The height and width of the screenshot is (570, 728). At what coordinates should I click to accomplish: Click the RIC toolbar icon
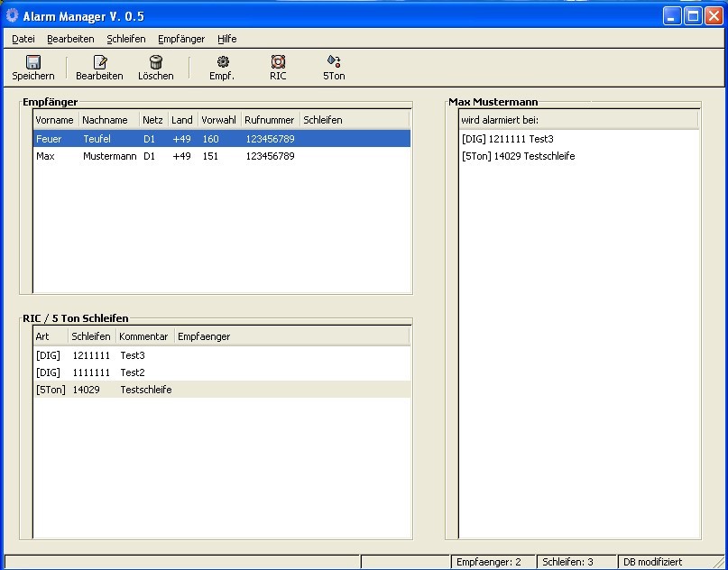(x=278, y=62)
